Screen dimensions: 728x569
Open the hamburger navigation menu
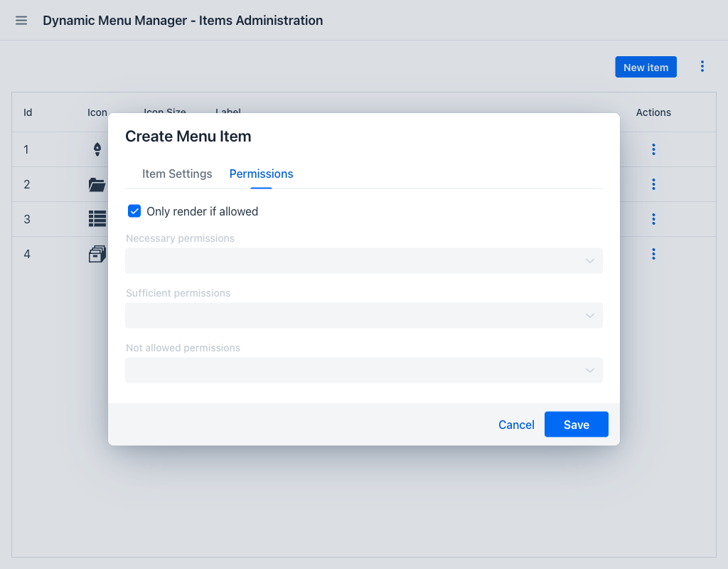coord(21,21)
